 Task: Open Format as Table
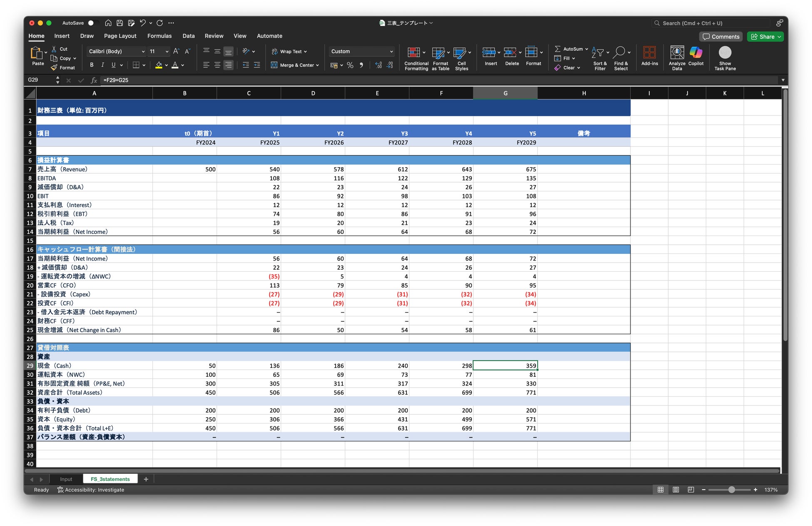coord(441,58)
